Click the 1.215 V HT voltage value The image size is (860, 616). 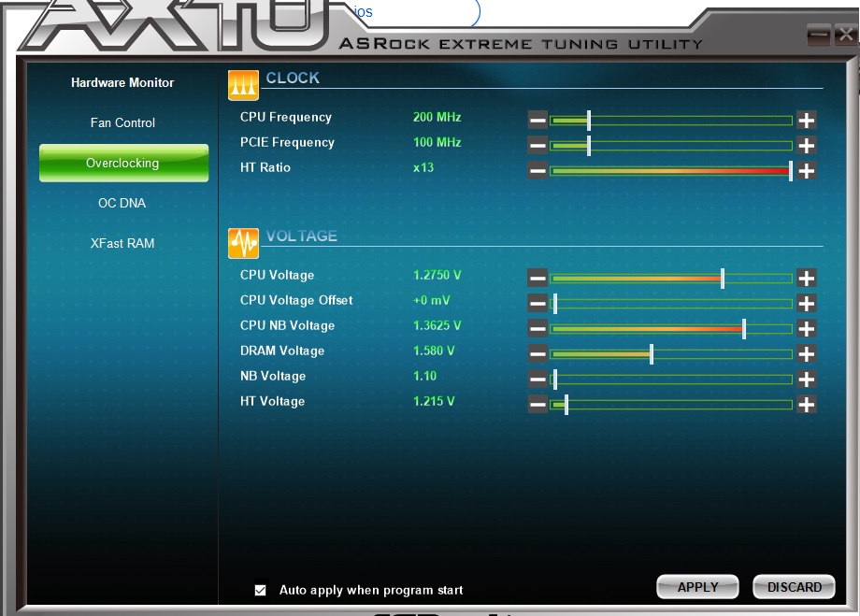click(434, 402)
